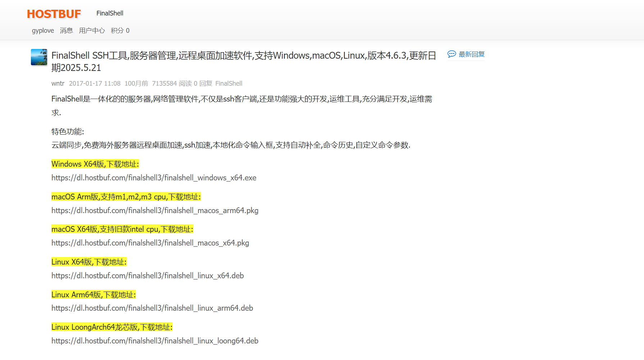Open finalshell_macos_arm64.pkg download URL

coord(155,211)
